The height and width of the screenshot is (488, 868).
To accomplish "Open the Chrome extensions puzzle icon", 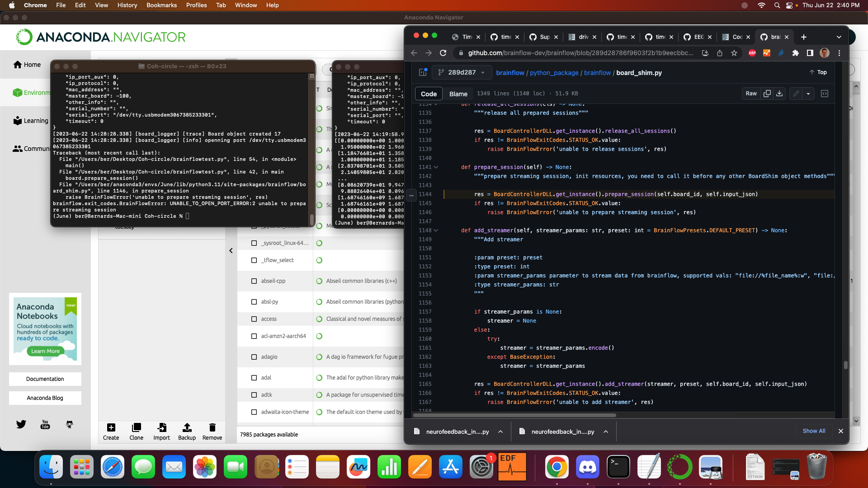I will tap(796, 53).
